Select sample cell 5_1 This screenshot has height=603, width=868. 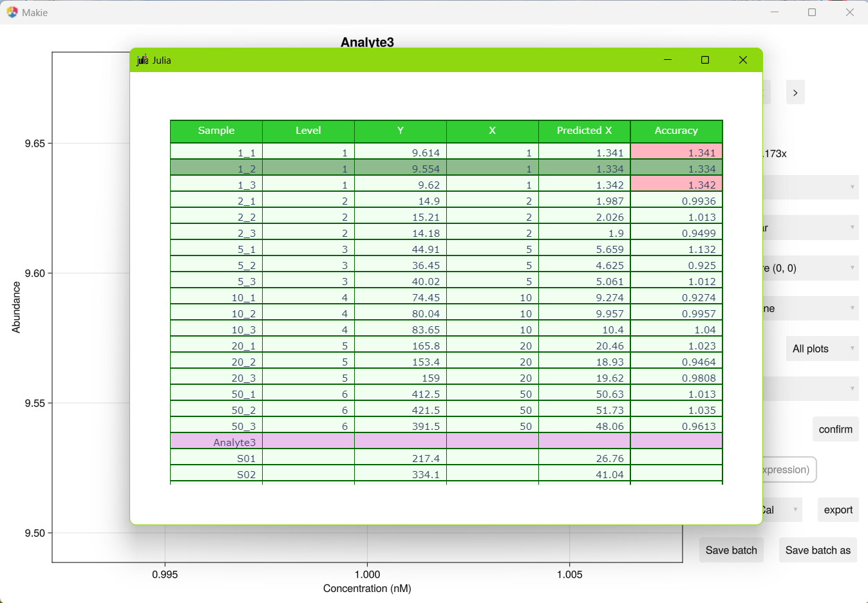click(216, 249)
